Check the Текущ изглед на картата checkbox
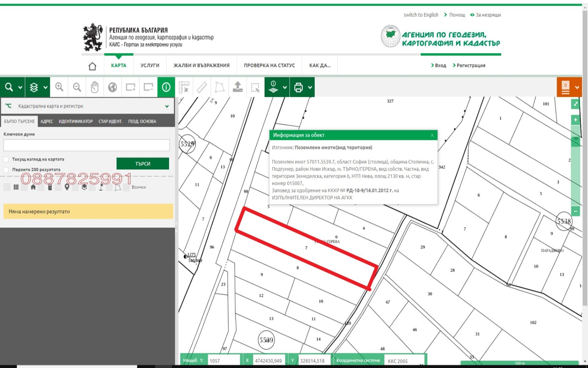 pyautogui.click(x=6, y=159)
